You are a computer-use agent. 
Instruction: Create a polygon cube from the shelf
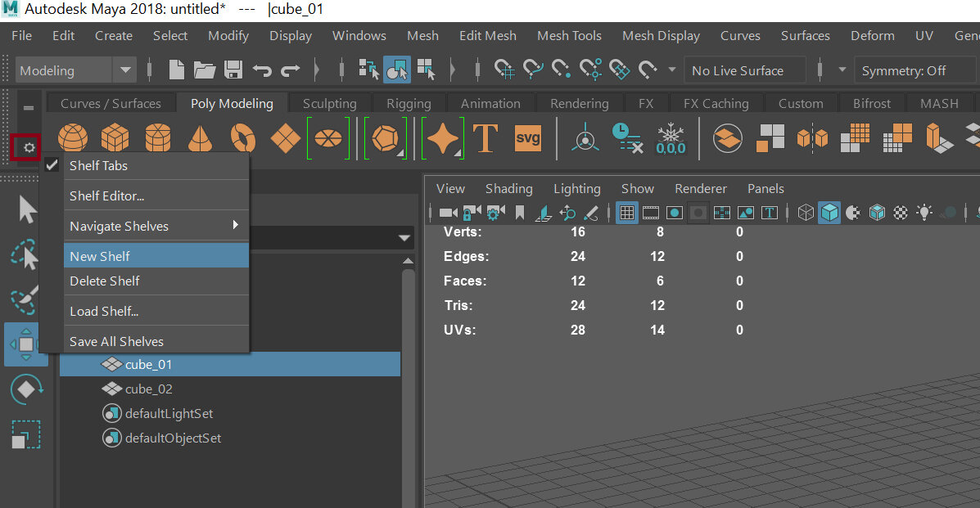pos(115,138)
